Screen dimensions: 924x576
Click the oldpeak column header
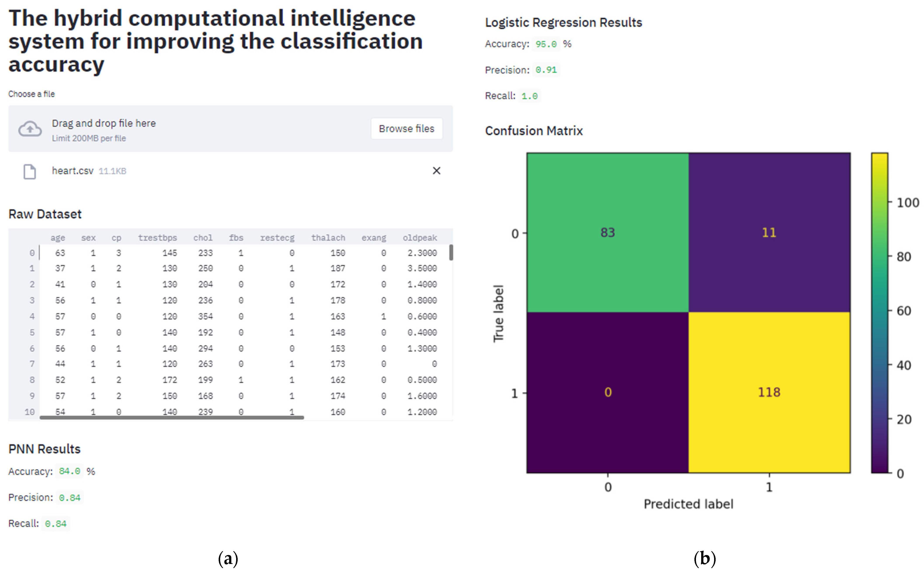[420, 238]
